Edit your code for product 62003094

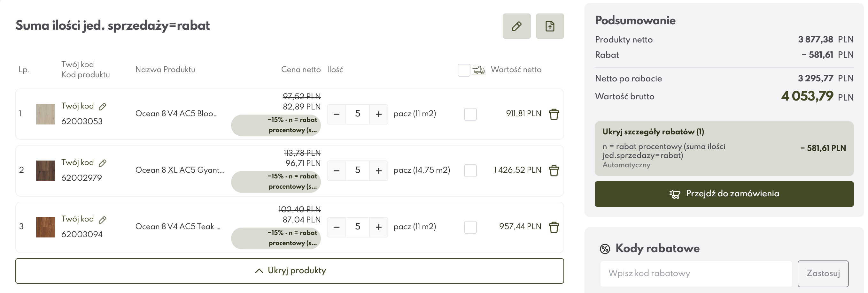(103, 220)
